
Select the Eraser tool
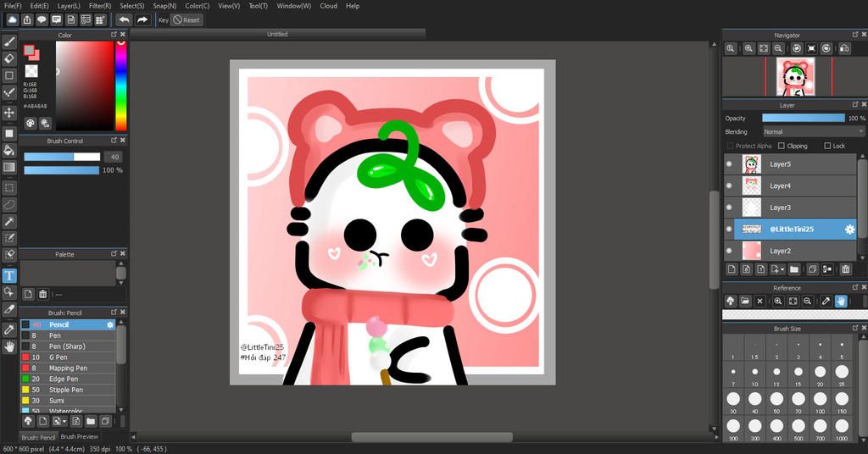(9, 58)
